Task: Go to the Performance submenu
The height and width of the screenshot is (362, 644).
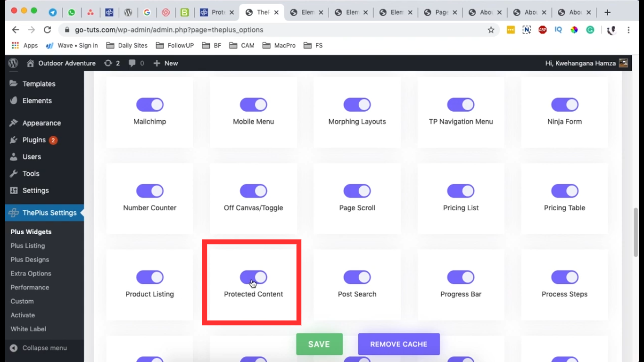Action: 30,288
